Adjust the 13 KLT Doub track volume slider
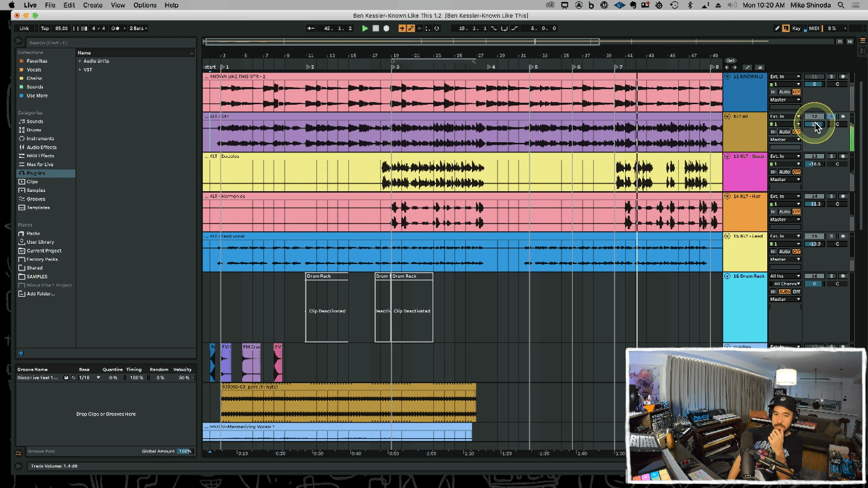Screen dimensions: 868x488 point(814,164)
